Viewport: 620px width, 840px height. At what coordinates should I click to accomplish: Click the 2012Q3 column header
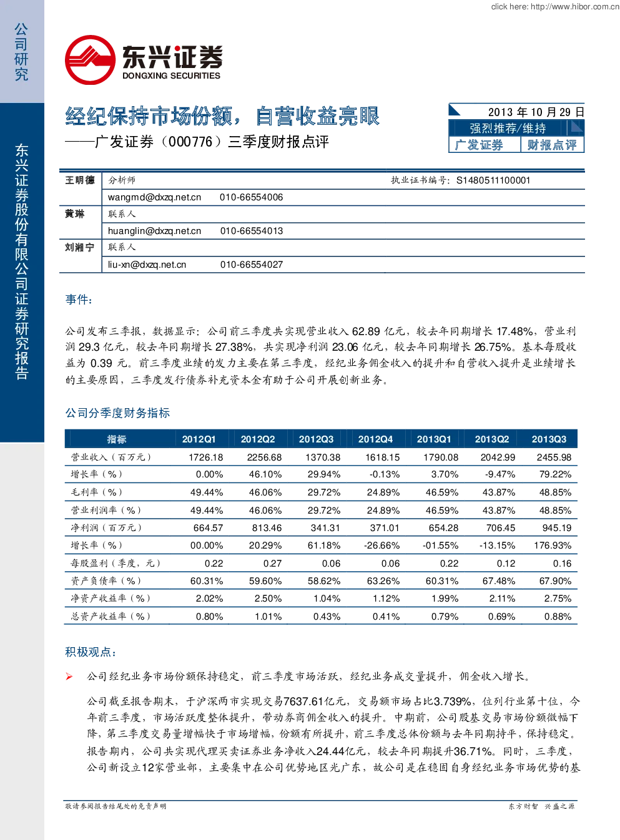(316, 439)
